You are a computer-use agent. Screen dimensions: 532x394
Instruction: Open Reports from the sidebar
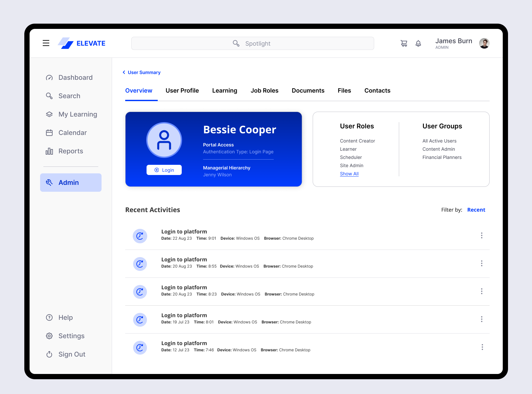pos(71,151)
